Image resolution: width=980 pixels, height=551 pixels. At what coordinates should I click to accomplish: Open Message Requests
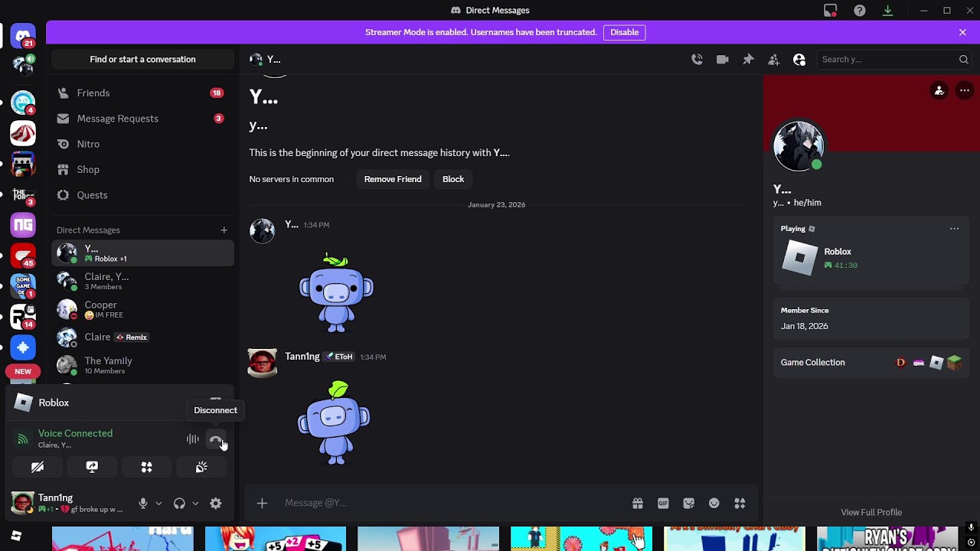tap(142, 119)
